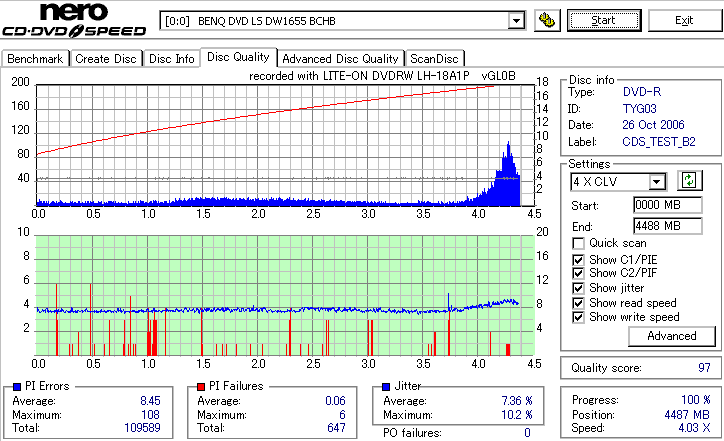Switch to the Benchmark tab
Viewport: 724px width, 441px height.
(35, 59)
